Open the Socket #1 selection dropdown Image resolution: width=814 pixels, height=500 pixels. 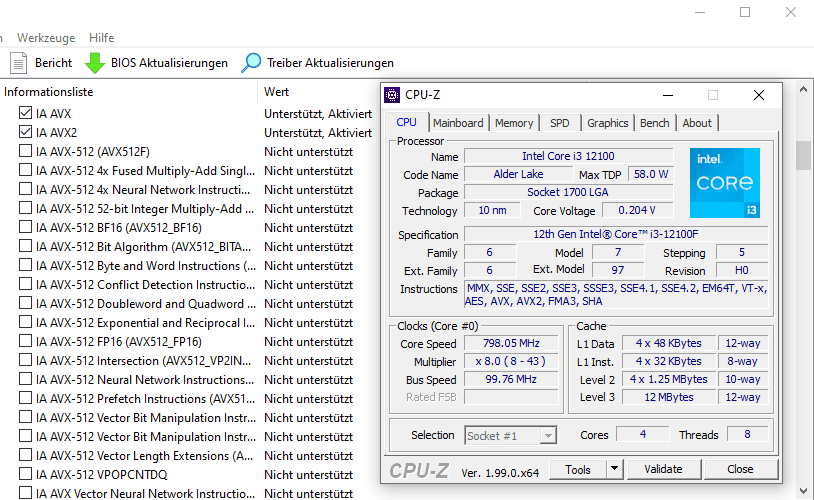click(x=511, y=436)
